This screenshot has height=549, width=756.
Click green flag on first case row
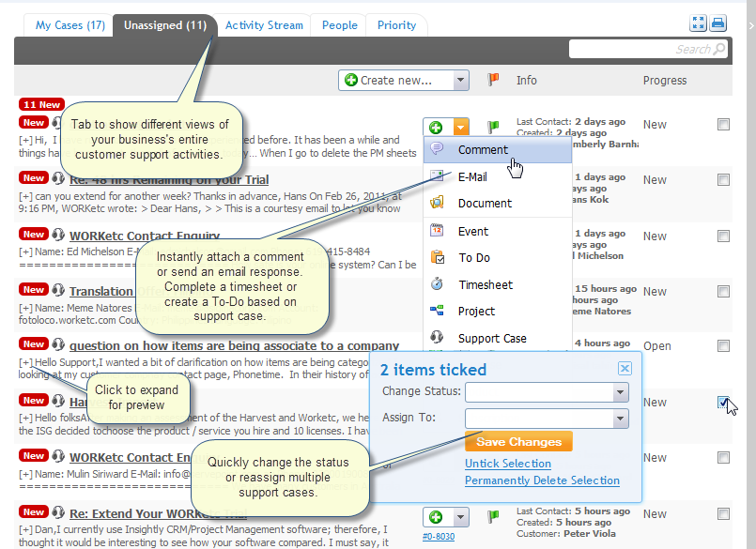[493, 127]
